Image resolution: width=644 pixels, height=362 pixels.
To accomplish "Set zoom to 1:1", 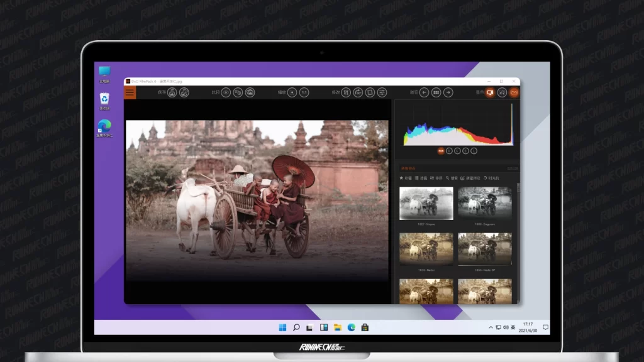I will (304, 92).
